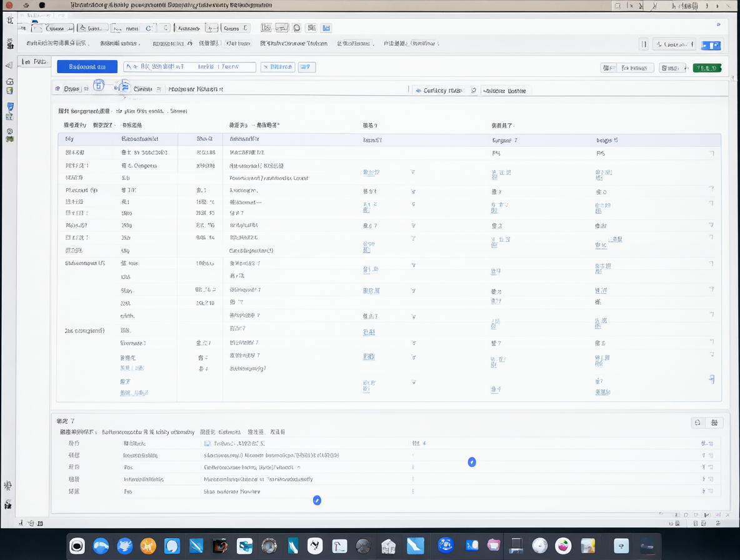Click the small blue icon at the window's top-right corner
740x560 pixels.
(719, 24)
